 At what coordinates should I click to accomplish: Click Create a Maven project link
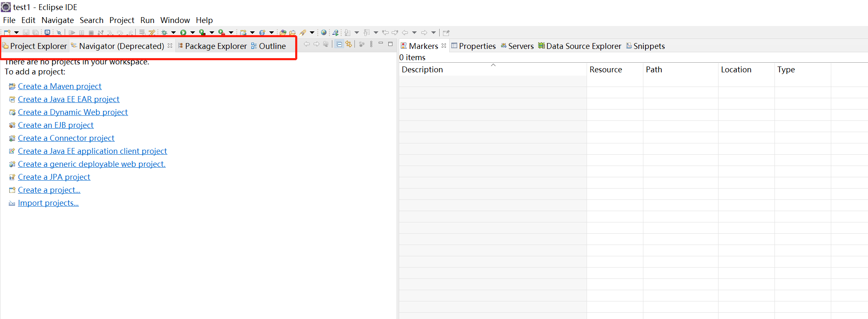60,86
